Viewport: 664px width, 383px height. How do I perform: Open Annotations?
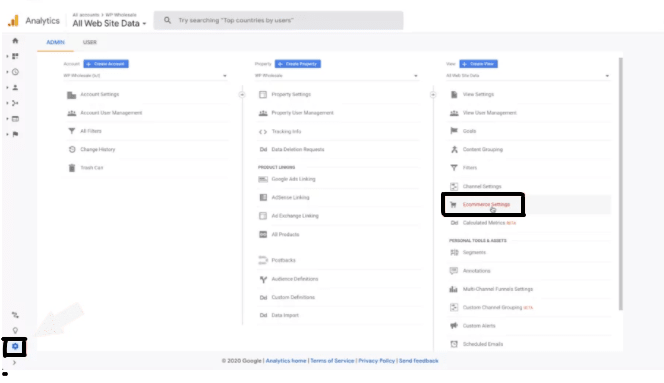(476, 271)
